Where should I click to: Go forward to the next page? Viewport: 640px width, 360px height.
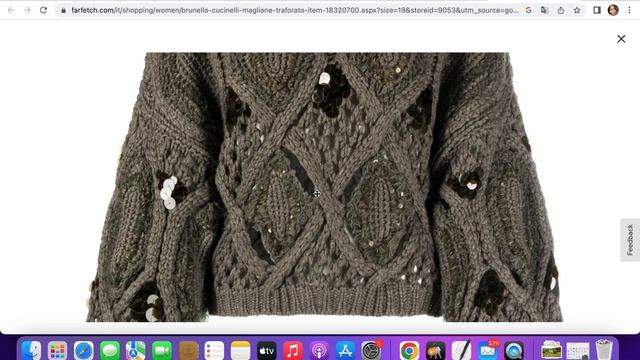click(x=27, y=10)
